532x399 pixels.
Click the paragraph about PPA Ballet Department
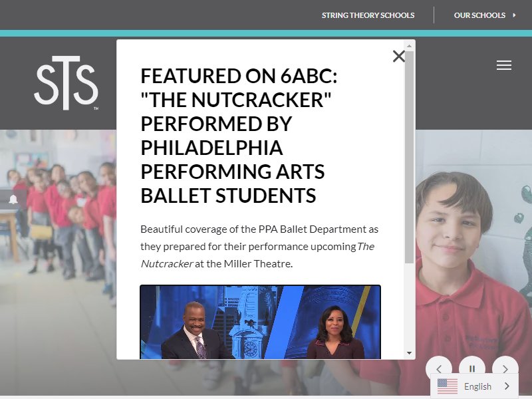tap(259, 246)
